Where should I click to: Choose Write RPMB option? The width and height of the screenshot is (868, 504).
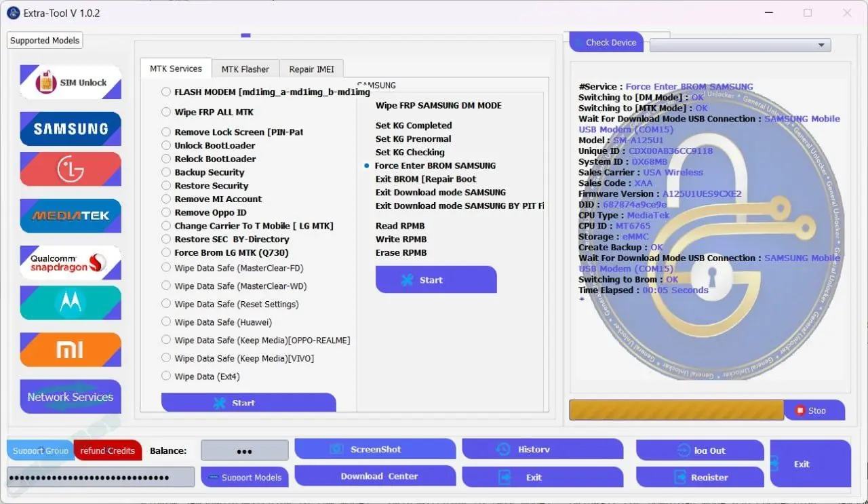pos(401,239)
